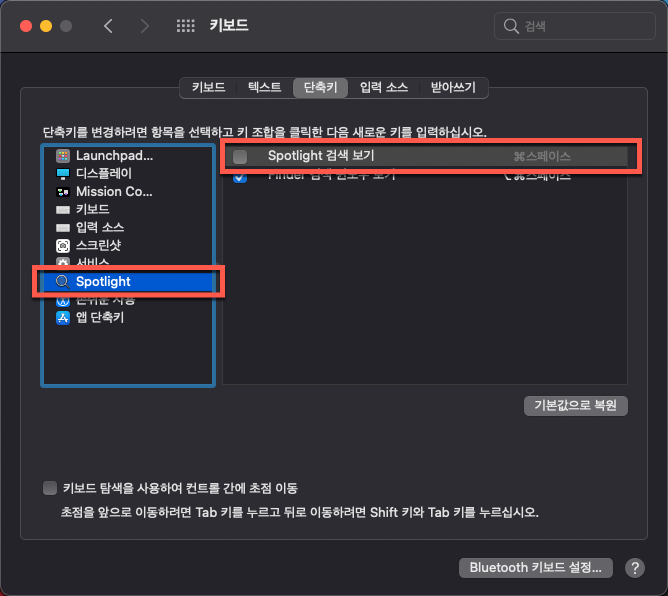Select the 앱 단축키 App Store icon
The height and width of the screenshot is (596, 668).
click(x=63, y=317)
